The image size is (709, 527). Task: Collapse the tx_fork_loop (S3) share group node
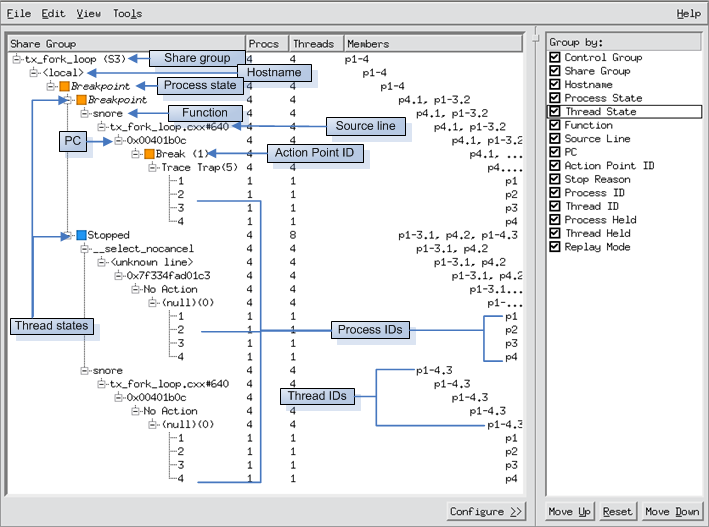(x=17, y=60)
